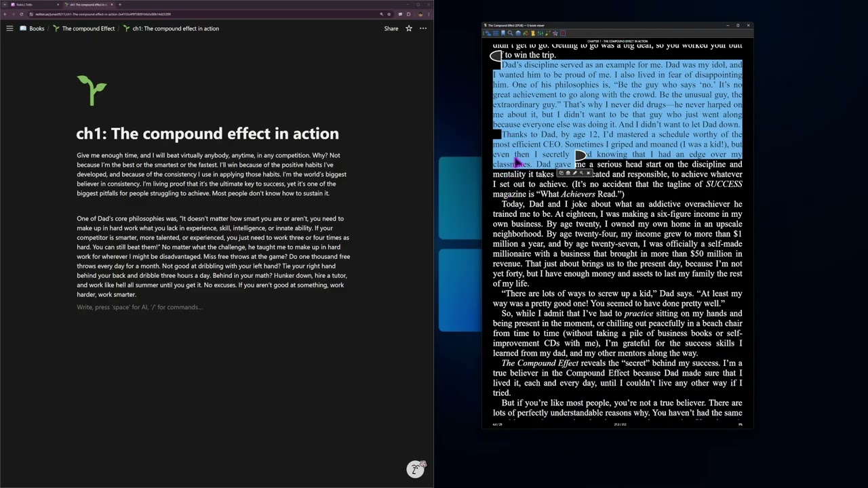Reload the browser page
This screenshot has width=868, height=488.
[x=21, y=14]
